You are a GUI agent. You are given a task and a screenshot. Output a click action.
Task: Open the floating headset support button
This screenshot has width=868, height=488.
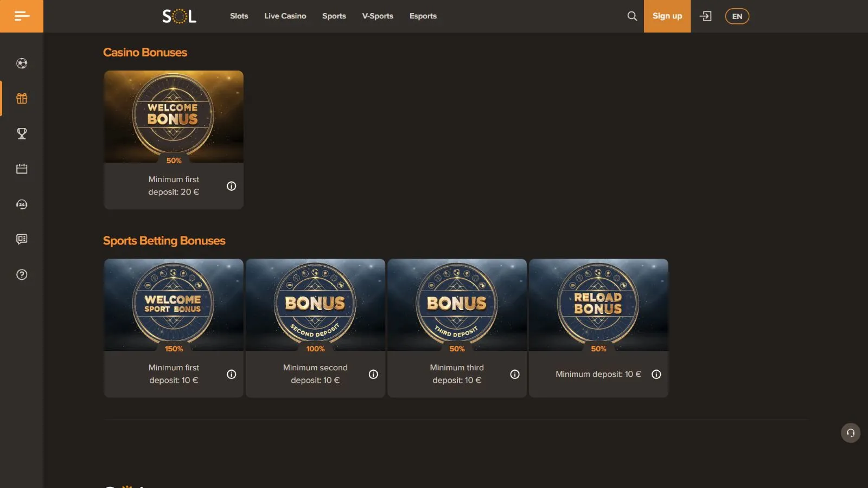click(850, 433)
